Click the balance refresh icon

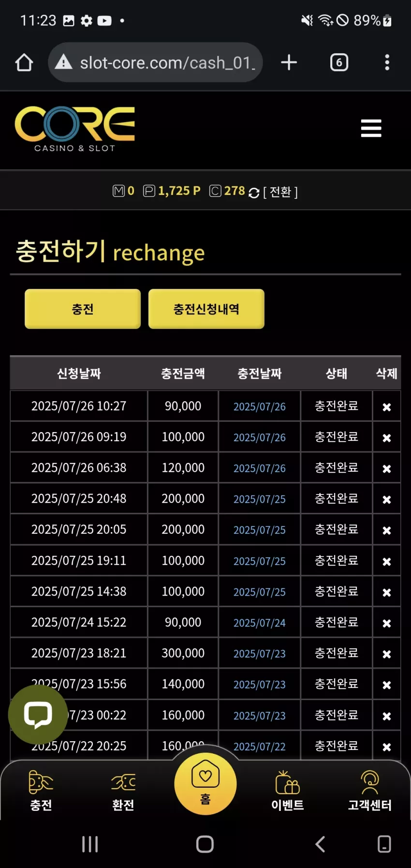coord(254,193)
